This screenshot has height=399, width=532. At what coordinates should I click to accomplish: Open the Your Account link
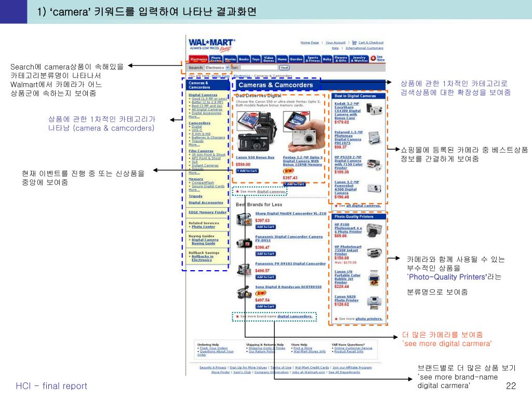336,43
